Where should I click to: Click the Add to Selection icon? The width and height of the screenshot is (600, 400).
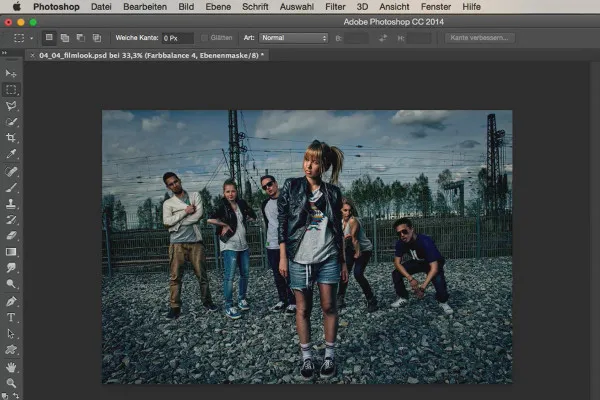[x=65, y=38]
